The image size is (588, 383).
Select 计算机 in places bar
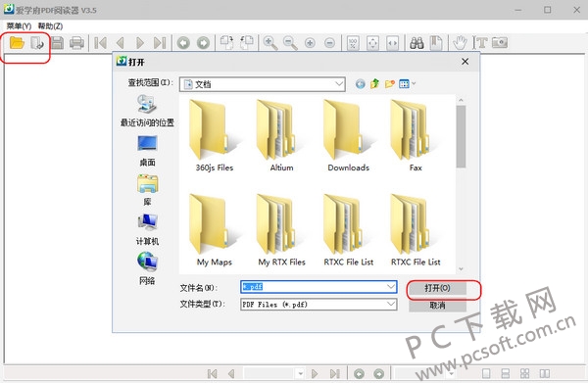click(x=147, y=230)
